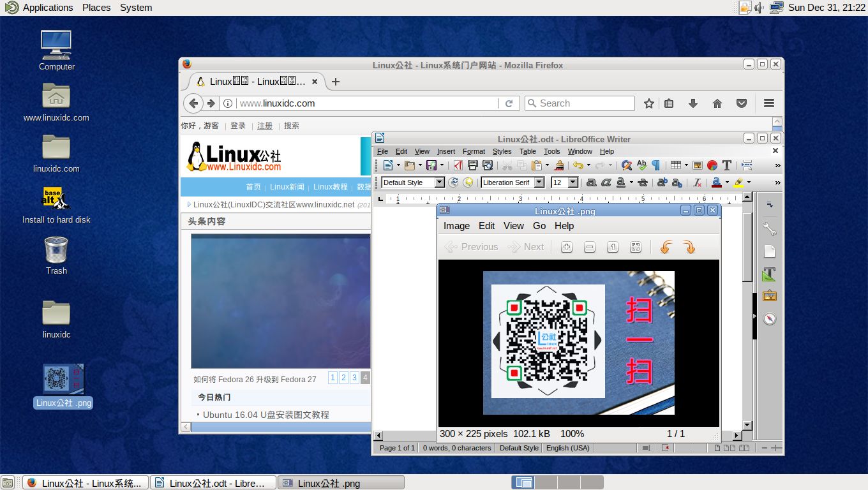Click the Linux新闻 navigation link
The height and width of the screenshot is (490, 868).
287,187
